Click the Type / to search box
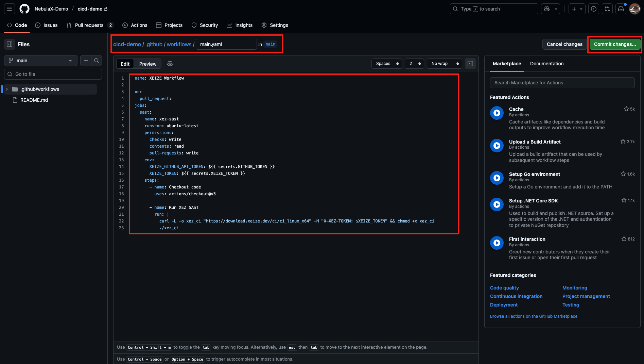The height and width of the screenshot is (364, 644). (494, 9)
